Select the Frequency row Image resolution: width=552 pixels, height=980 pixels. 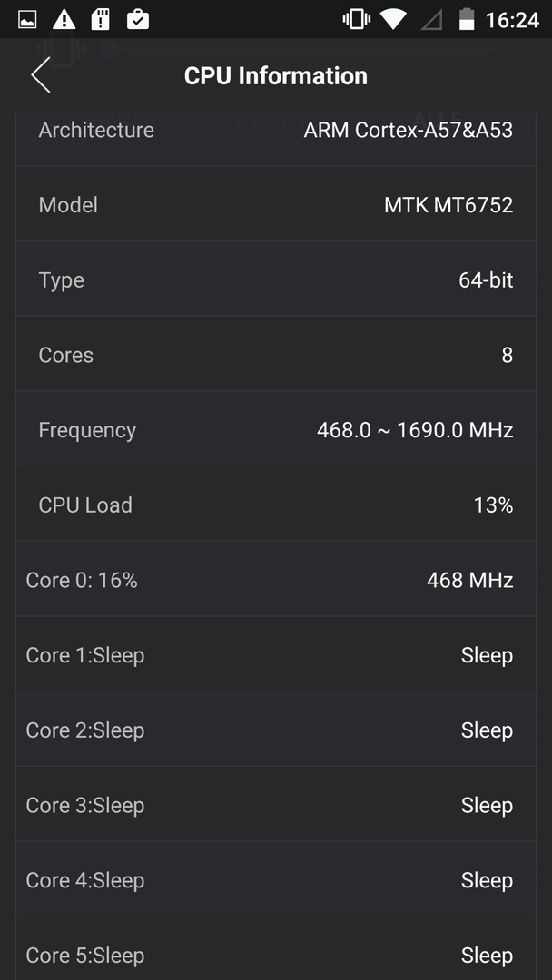click(x=276, y=428)
